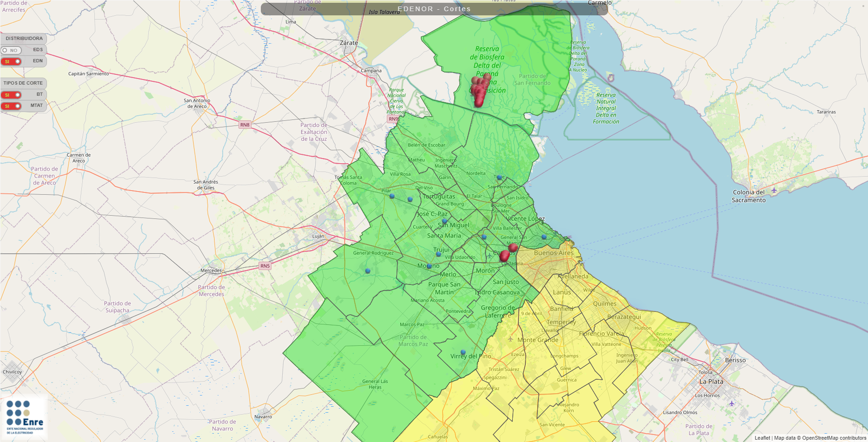Switch off the MTAT outage type
Screen dimensions: 868x442
click(x=11, y=106)
